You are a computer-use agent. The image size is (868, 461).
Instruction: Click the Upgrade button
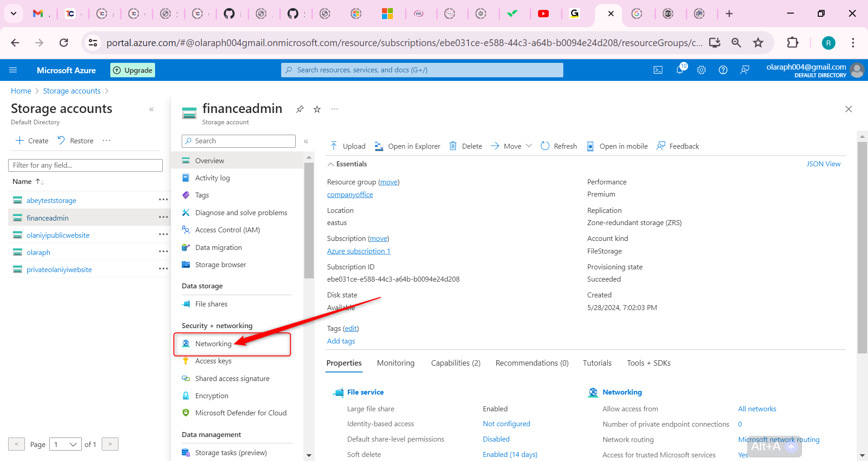tap(132, 70)
